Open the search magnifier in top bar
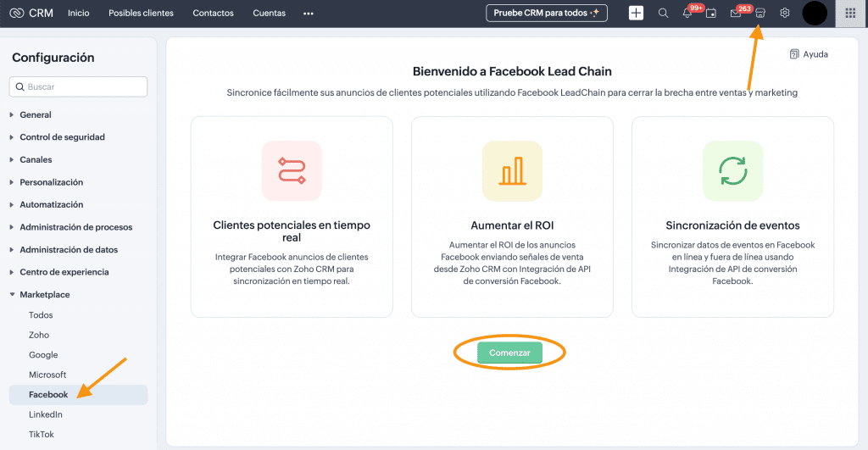Image resolution: width=868 pixels, height=450 pixels. coord(663,13)
